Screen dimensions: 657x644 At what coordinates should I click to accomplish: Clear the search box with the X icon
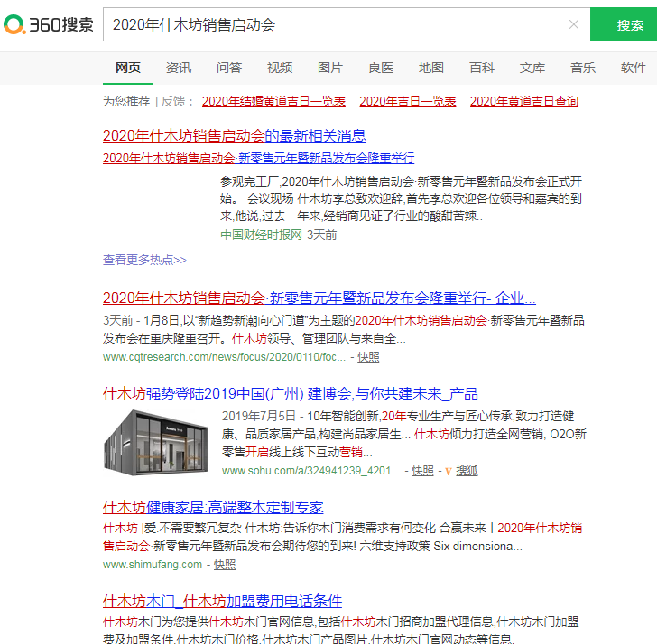pyautogui.click(x=573, y=24)
